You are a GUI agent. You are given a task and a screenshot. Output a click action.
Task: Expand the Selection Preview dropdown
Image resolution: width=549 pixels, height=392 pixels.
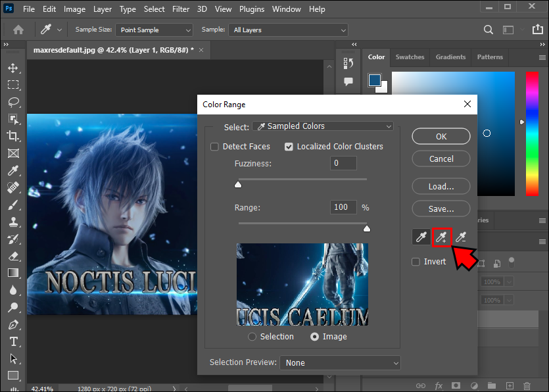coord(340,363)
